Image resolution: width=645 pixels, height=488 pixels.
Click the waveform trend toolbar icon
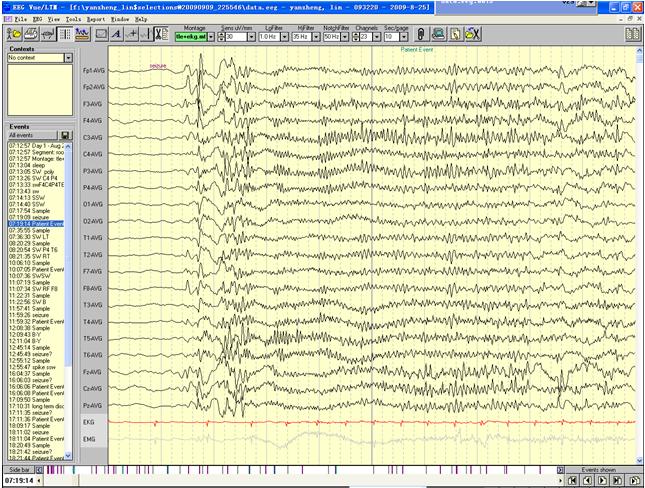click(82, 34)
